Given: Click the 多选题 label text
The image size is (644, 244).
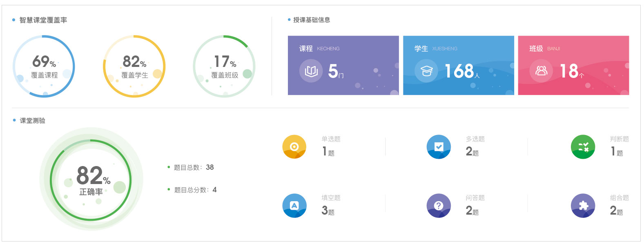Looking at the screenshot, I should (475, 139).
